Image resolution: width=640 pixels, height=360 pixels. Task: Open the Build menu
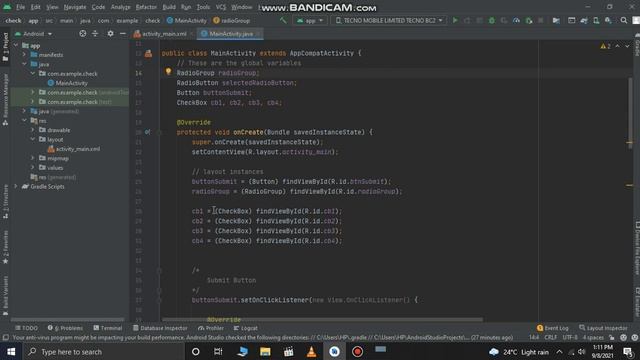point(169,7)
